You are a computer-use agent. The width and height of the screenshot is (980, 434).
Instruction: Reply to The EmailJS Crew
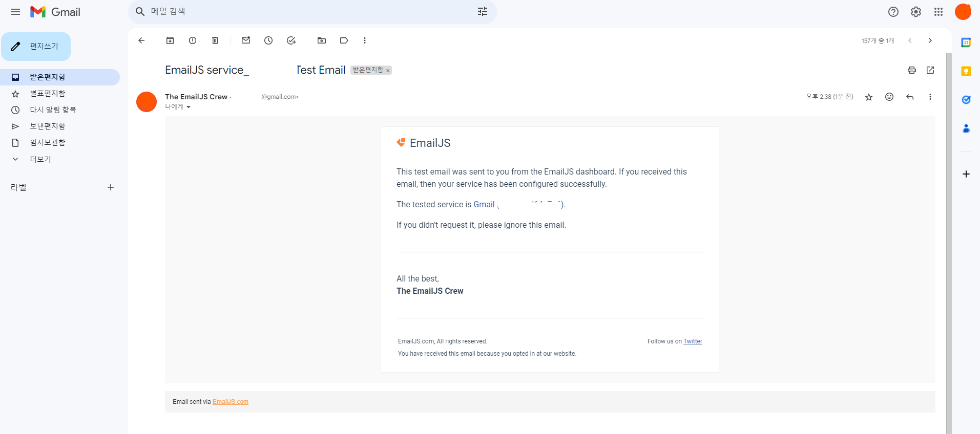tap(910, 97)
